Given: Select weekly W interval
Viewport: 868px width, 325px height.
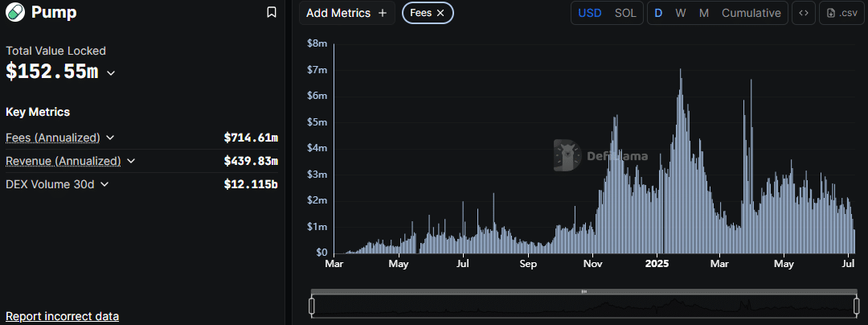Looking at the screenshot, I should 681,14.
